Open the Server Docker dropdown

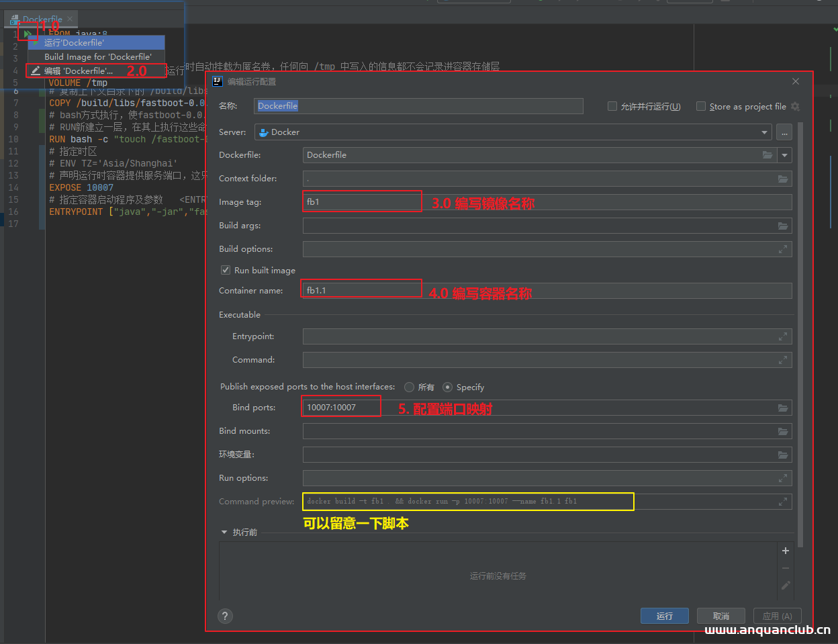click(764, 132)
